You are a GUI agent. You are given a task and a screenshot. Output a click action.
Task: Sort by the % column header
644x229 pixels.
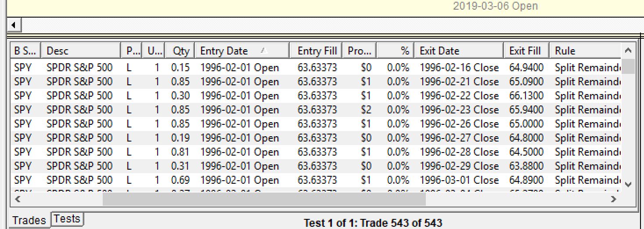coord(395,51)
